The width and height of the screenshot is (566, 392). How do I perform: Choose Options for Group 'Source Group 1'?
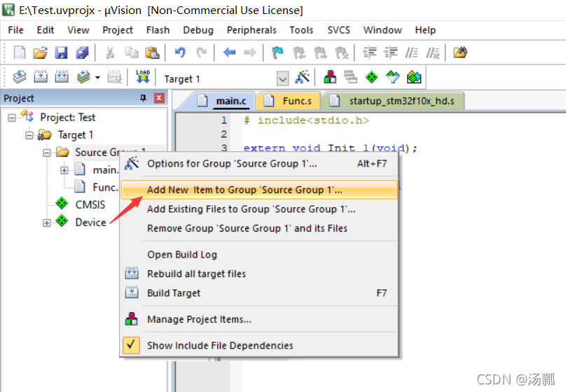(x=258, y=164)
